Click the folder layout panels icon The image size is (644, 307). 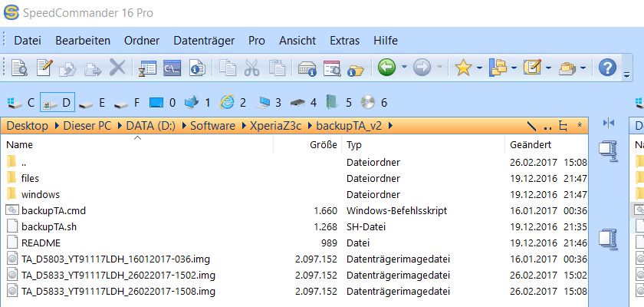498,68
